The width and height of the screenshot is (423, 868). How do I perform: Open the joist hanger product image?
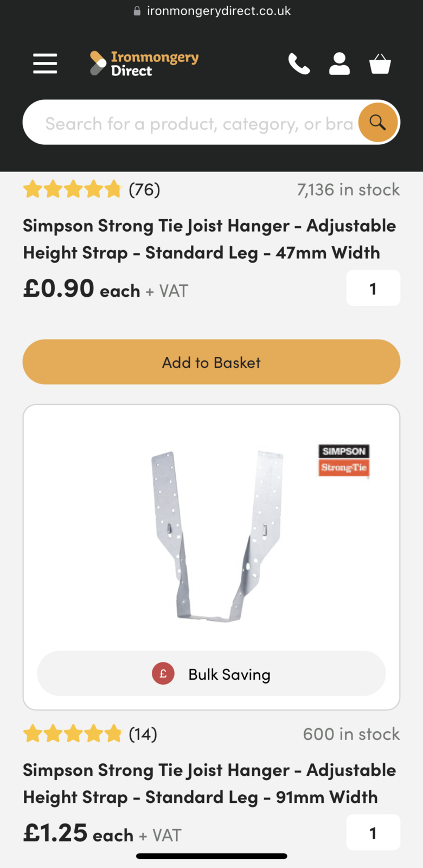(217, 537)
